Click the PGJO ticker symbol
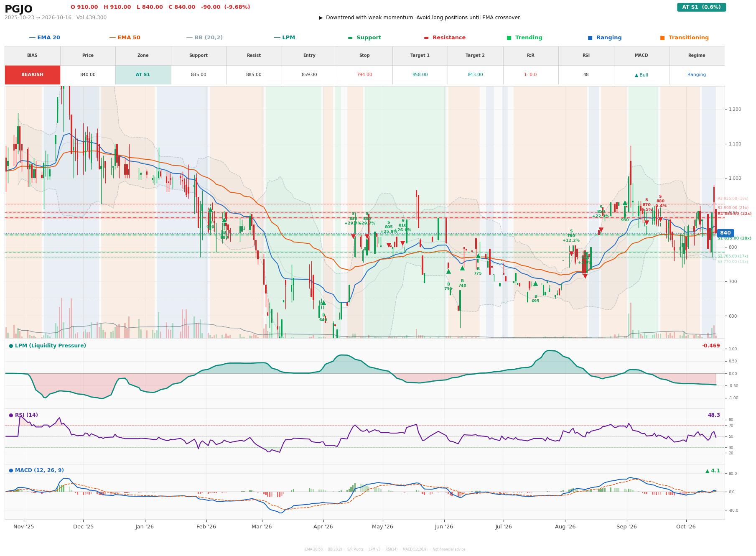This screenshot has width=756, height=556. tap(18, 9)
